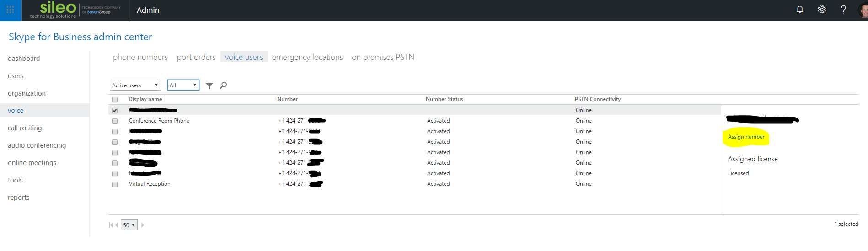Click the 1 selected status text
Image resolution: width=868 pixels, height=251 pixels.
(x=846, y=224)
